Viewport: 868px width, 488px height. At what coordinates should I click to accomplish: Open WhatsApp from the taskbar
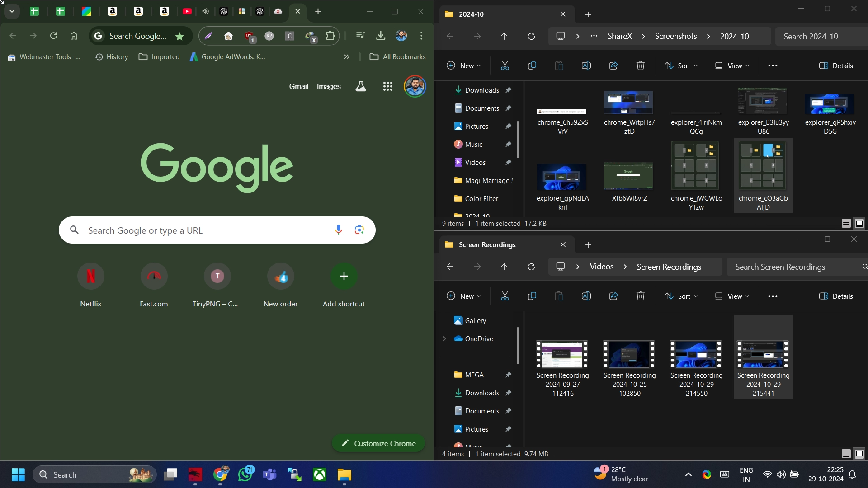point(245,474)
